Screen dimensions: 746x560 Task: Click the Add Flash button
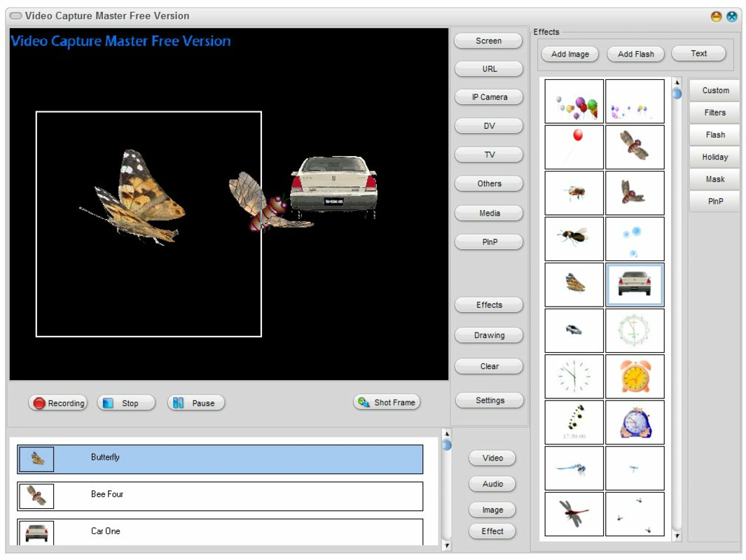point(635,54)
